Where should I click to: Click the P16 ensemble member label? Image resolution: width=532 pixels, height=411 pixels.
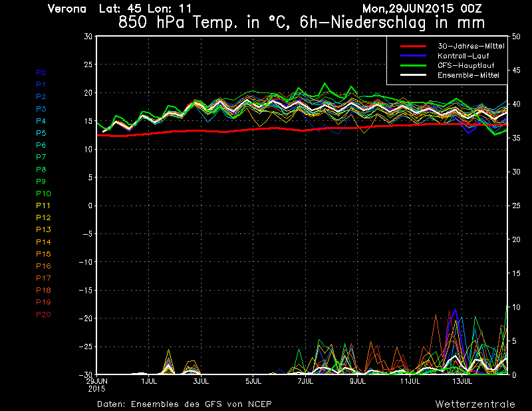[43, 266]
